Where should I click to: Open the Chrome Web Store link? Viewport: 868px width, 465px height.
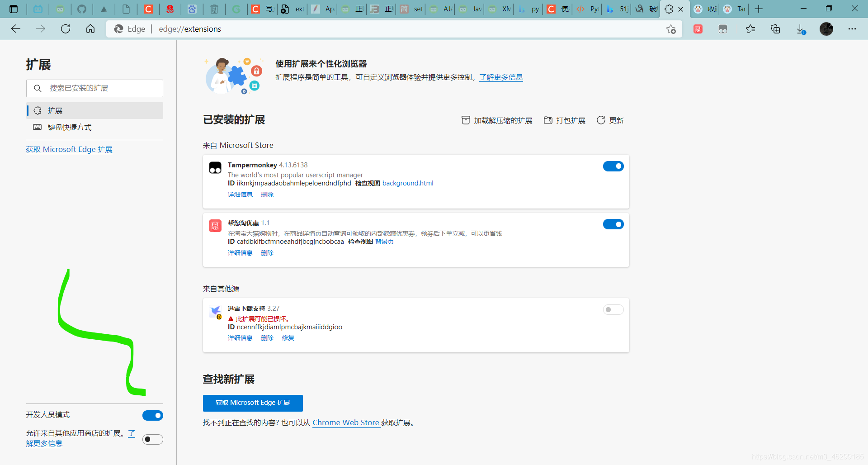pos(346,422)
